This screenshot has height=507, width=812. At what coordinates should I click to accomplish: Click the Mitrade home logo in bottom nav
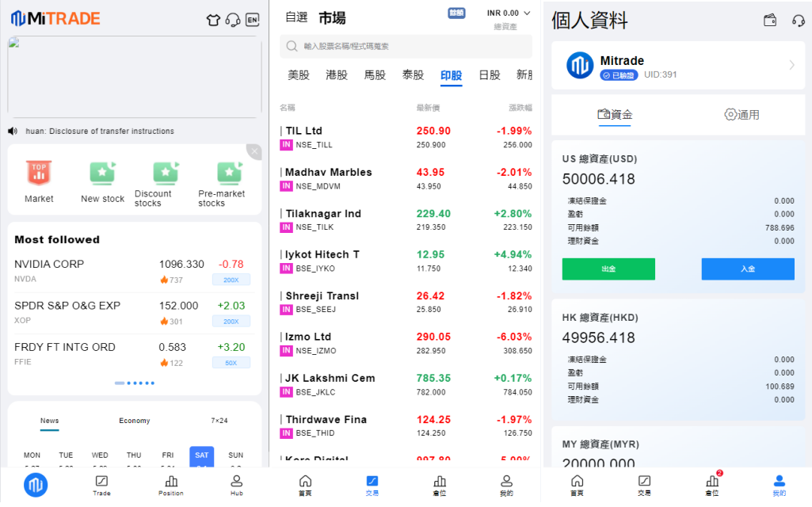click(x=36, y=486)
